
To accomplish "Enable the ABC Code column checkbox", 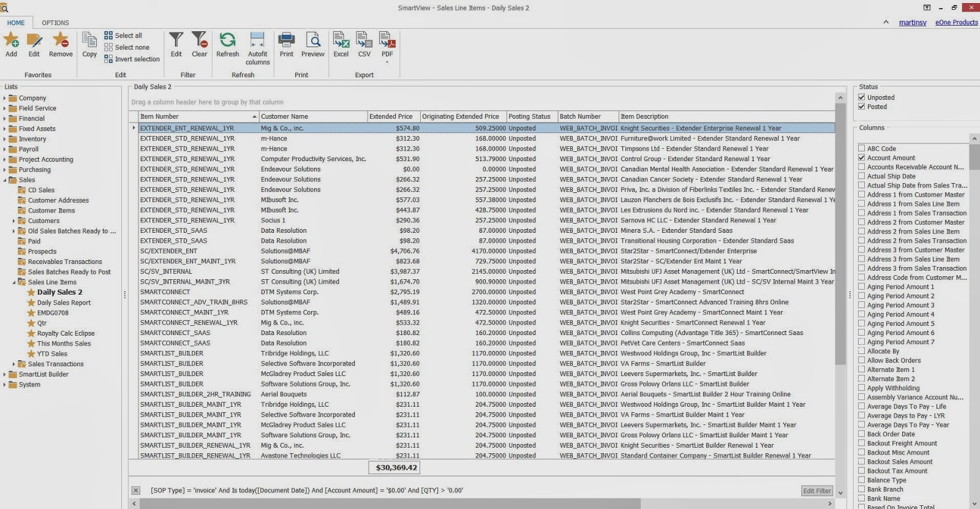I will click(862, 148).
